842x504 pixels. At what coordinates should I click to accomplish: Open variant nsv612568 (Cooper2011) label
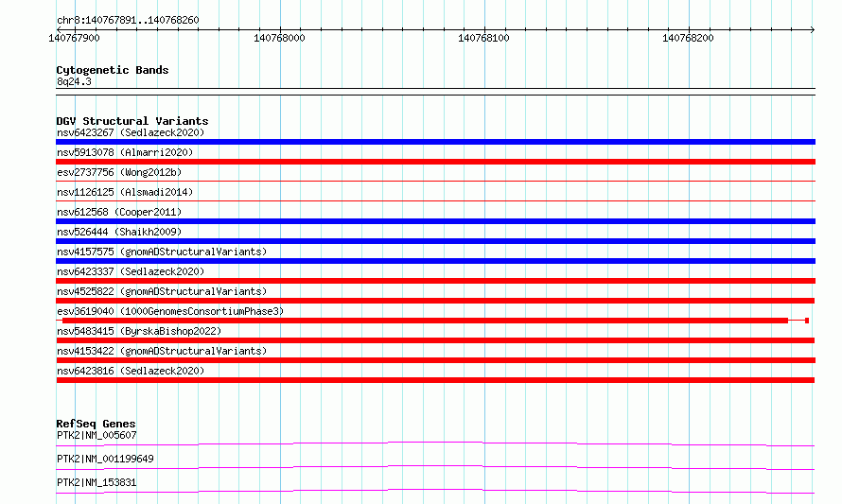pyautogui.click(x=119, y=212)
